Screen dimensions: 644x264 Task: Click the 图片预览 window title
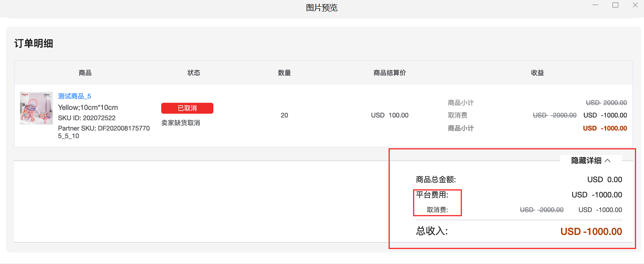point(322,7)
